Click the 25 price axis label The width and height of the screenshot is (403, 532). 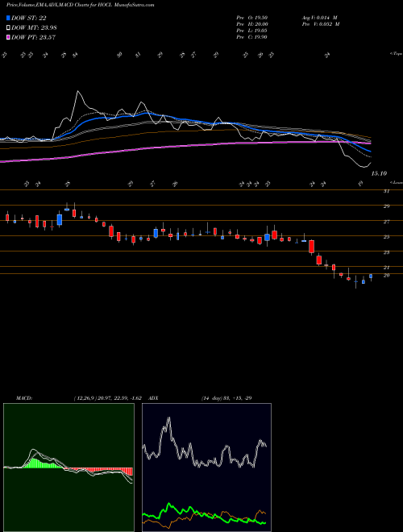[386, 237]
